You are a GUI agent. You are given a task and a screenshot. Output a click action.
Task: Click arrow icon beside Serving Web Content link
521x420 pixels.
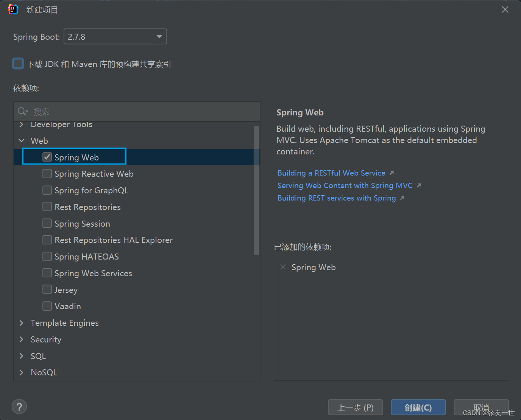pyautogui.click(x=419, y=185)
